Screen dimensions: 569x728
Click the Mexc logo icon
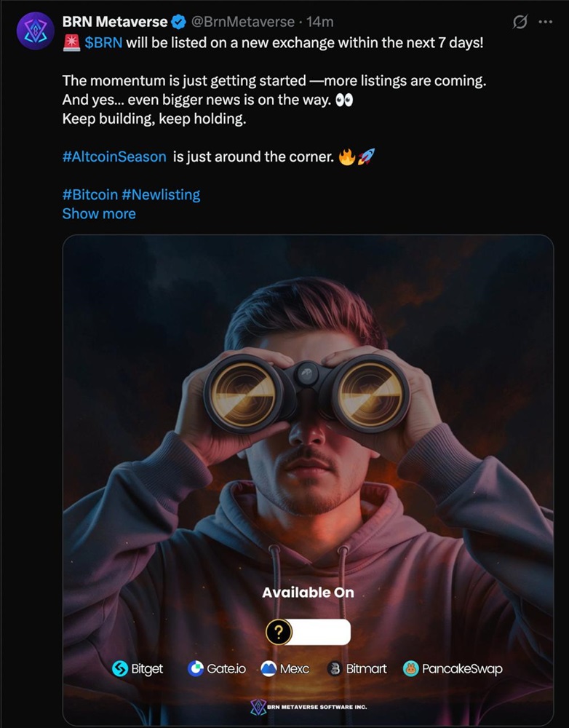click(268, 668)
